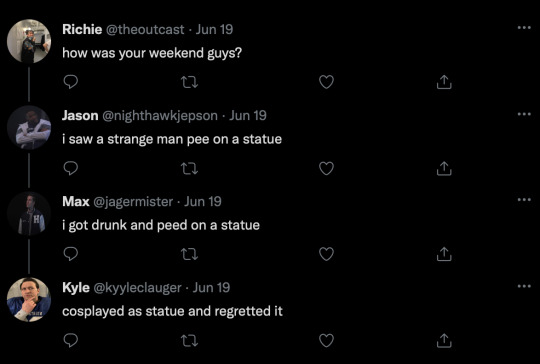Retweet Jason's strange man tweet
This screenshot has height=364, width=540.
pos(189,168)
